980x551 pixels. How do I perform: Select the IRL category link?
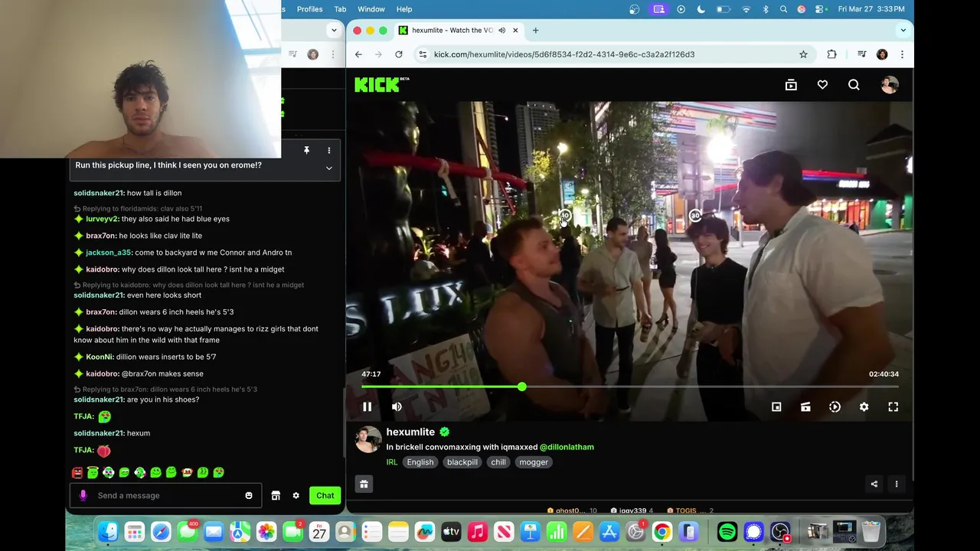tap(392, 462)
